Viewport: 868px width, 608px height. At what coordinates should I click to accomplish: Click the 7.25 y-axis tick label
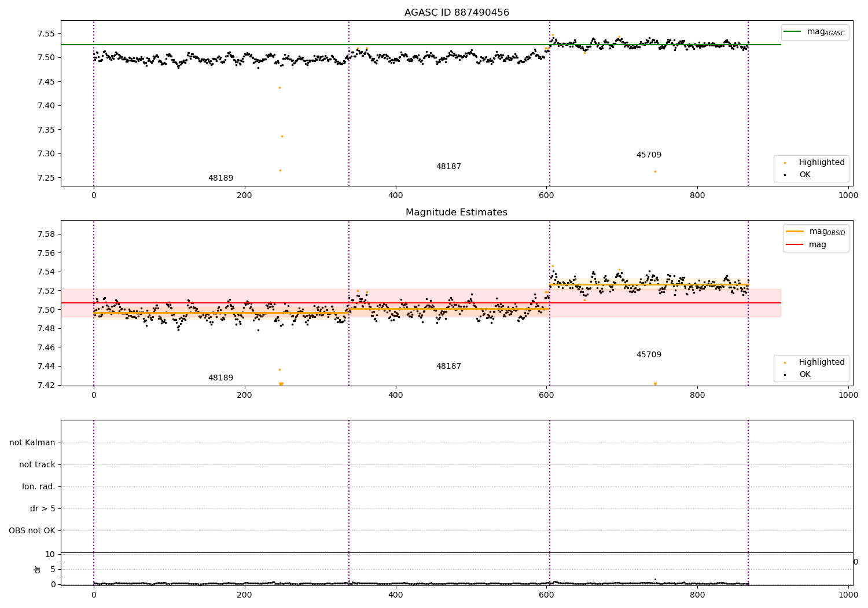coord(46,178)
